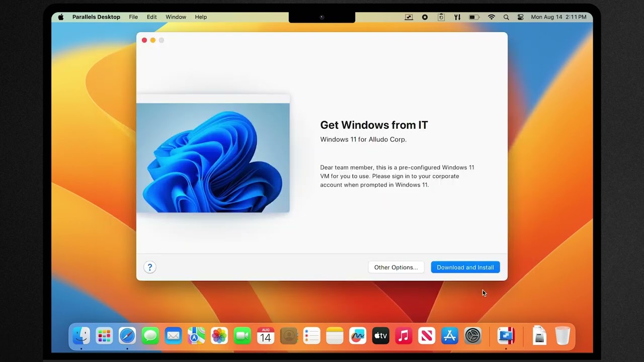Open Control Center
The width and height of the screenshot is (644, 362).
[520, 17]
